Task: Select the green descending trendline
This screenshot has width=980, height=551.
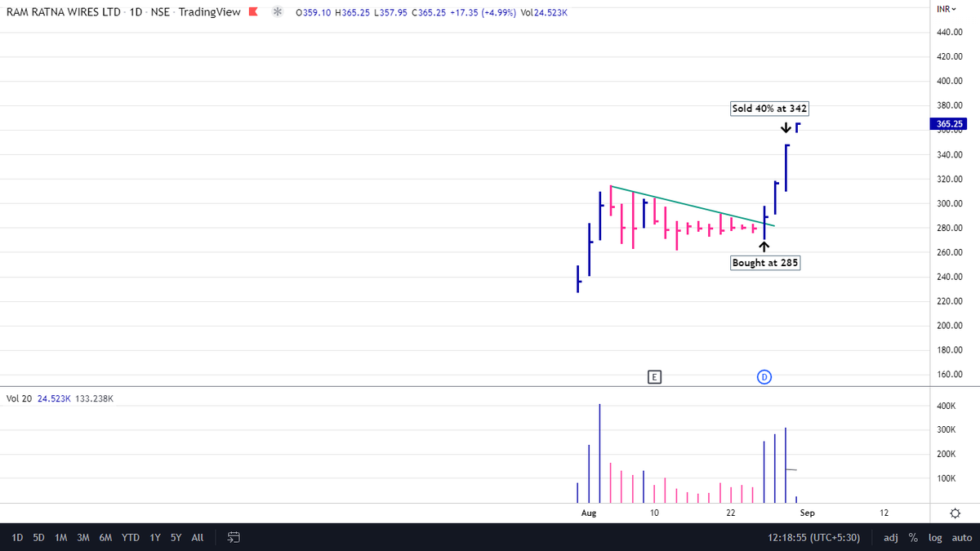Action: tap(693, 207)
